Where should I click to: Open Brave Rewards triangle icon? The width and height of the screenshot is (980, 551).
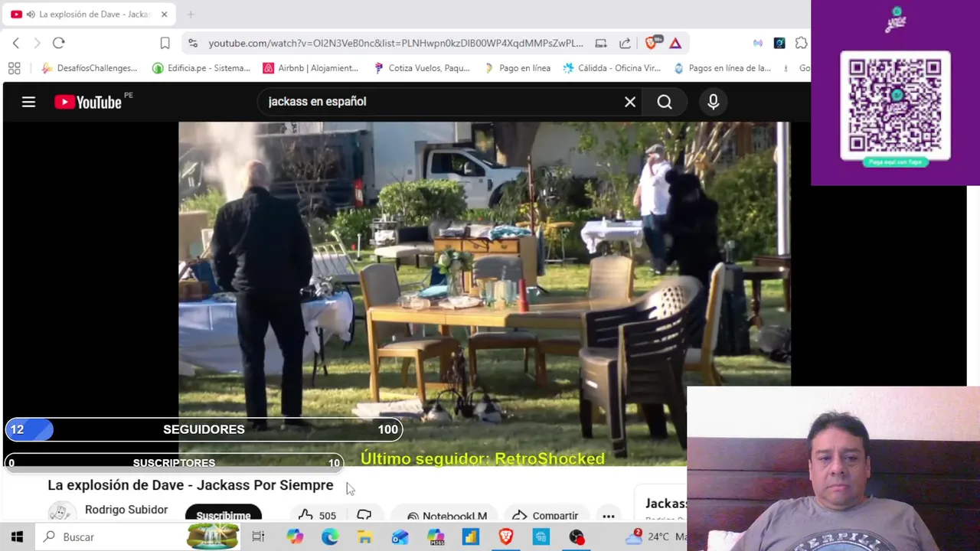[x=675, y=44]
